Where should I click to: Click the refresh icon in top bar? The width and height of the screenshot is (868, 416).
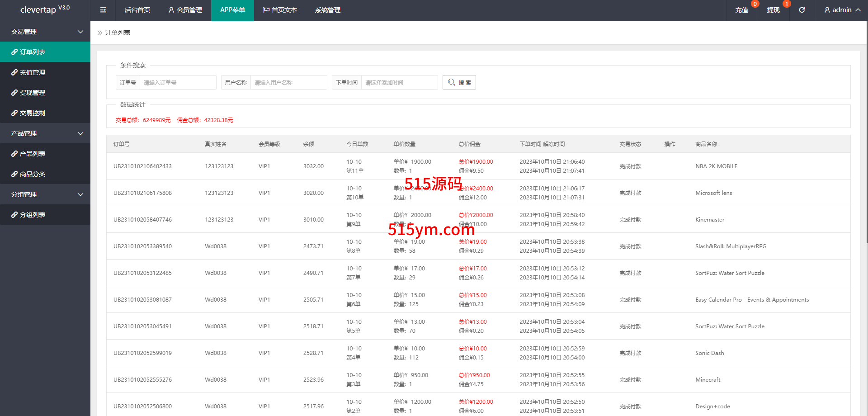pyautogui.click(x=802, y=10)
